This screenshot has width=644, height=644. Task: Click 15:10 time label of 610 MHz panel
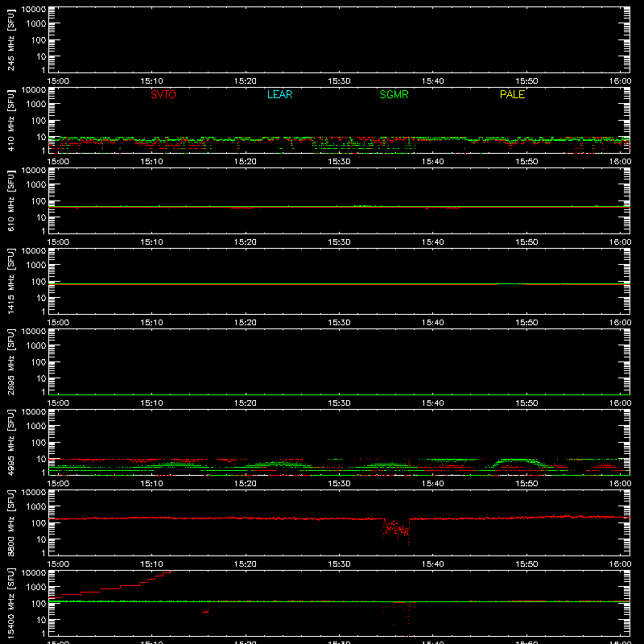pos(151,242)
